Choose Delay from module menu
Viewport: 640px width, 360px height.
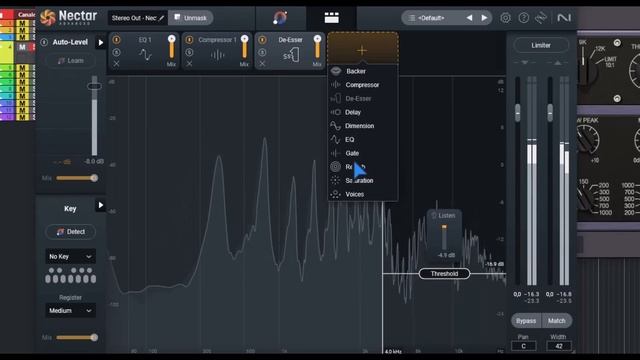pyautogui.click(x=362, y=112)
